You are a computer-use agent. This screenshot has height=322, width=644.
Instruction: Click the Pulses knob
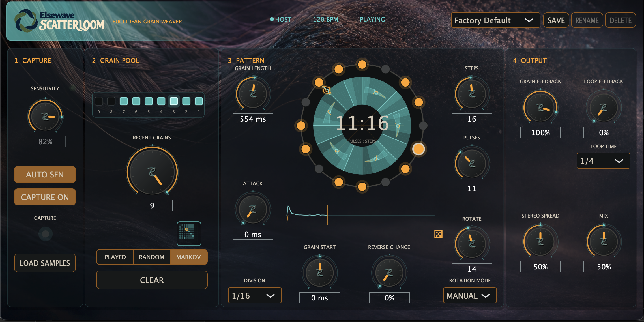coord(472,163)
